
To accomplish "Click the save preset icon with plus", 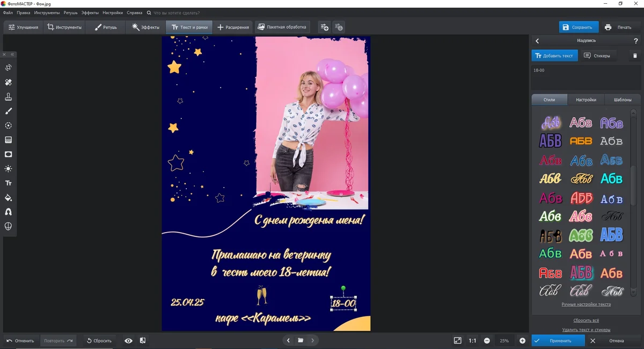I will point(324,27).
